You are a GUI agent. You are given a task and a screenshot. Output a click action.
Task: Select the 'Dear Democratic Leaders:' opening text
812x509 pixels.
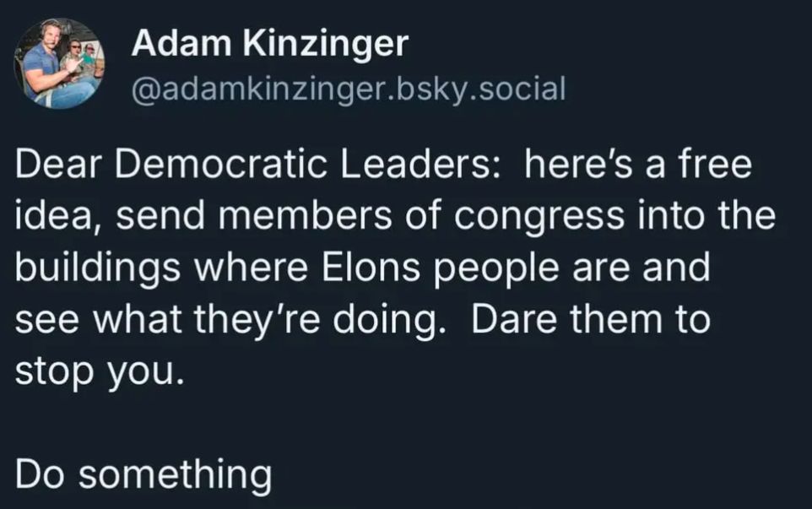point(258,164)
